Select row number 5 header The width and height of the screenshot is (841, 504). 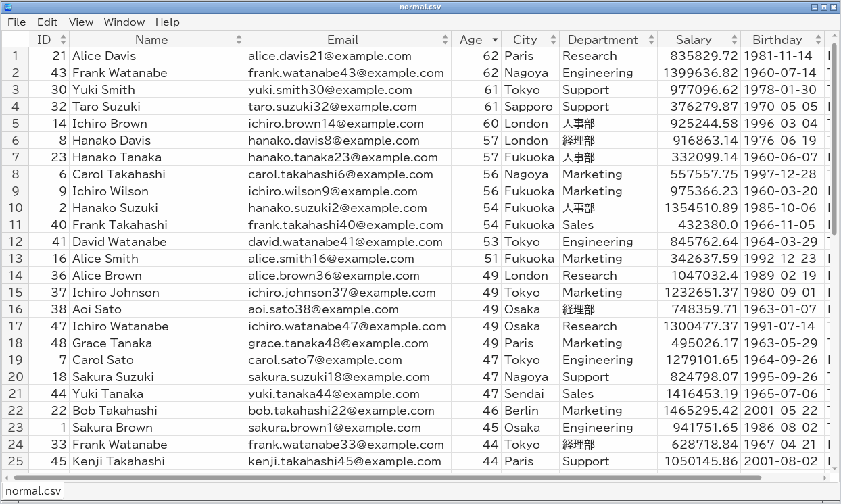pyautogui.click(x=16, y=124)
